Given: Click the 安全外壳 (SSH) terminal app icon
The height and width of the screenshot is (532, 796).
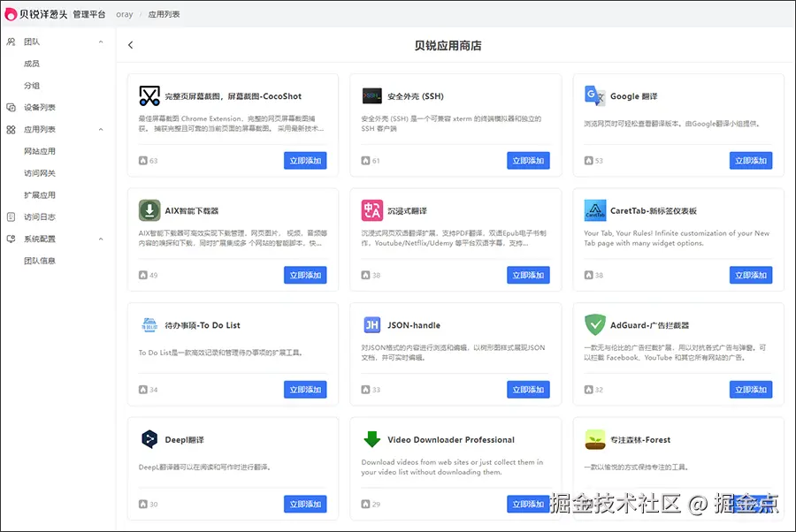Looking at the screenshot, I should click(372, 96).
